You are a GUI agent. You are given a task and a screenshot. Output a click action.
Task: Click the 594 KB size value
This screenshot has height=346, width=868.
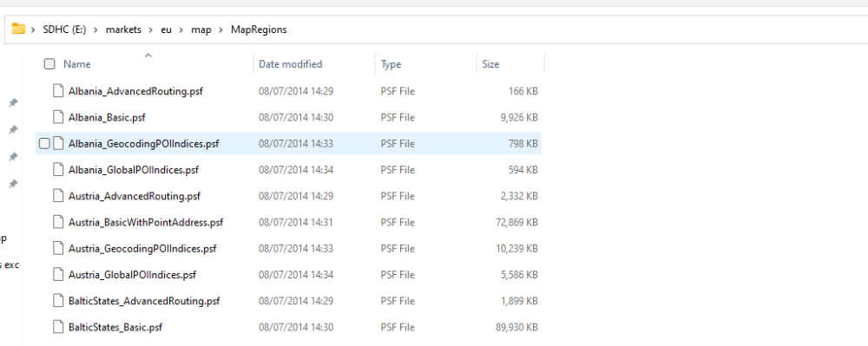click(x=523, y=170)
